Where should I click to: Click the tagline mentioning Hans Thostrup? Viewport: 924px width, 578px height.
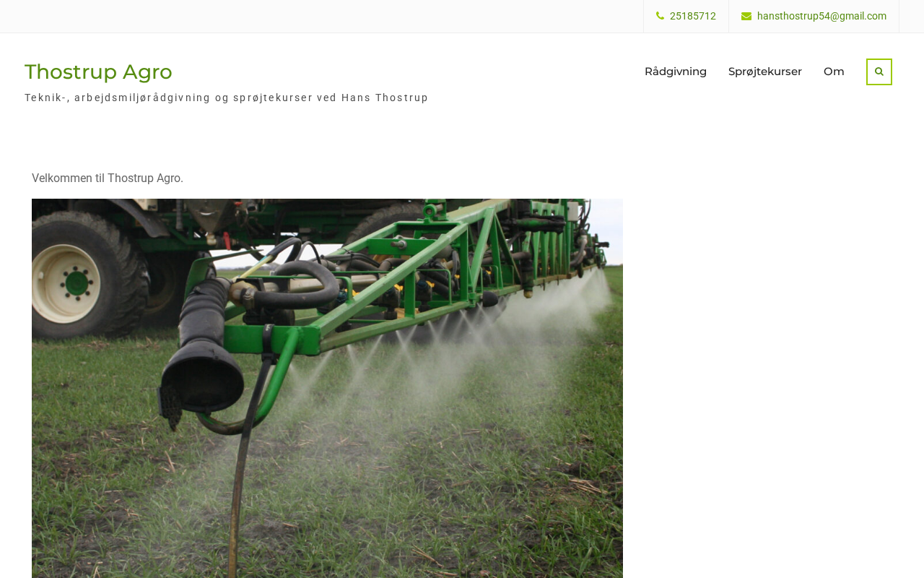[x=227, y=98]
